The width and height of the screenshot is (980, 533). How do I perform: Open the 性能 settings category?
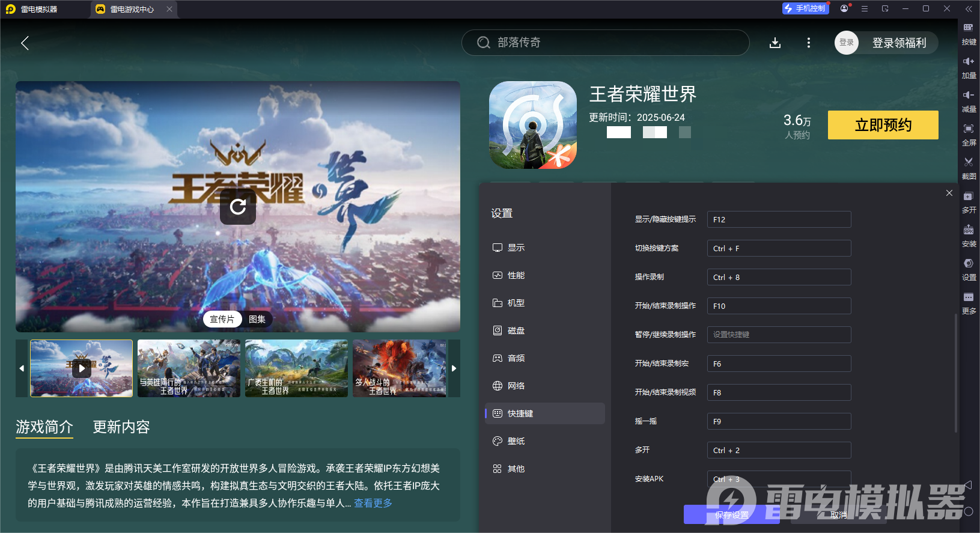pos(545,275)
